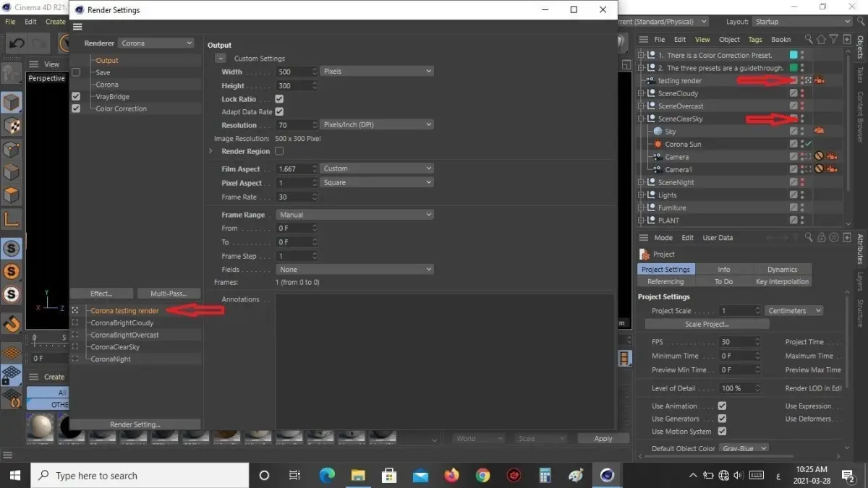Viewport: 868px width, 488px height.
Task: Enable the Render Region checkbox
Action: point(279,151)
